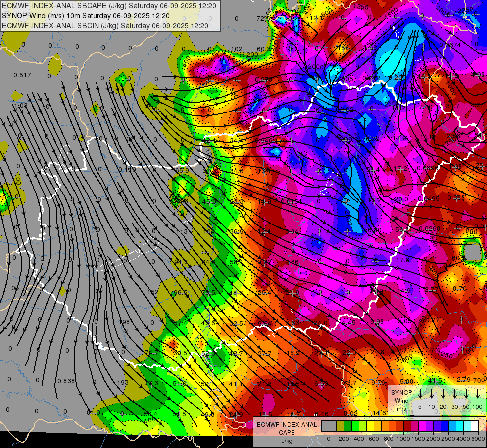Click the 152 value on map
The width and height of the screenshot is (487, 448).
coord(153,292)
